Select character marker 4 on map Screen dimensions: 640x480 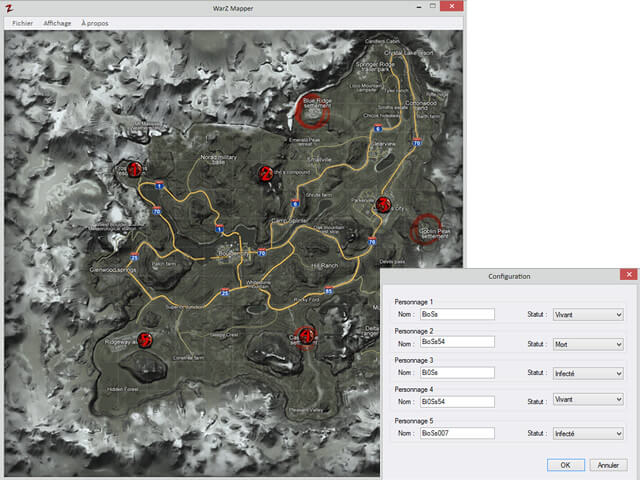(x=305, y=336)
